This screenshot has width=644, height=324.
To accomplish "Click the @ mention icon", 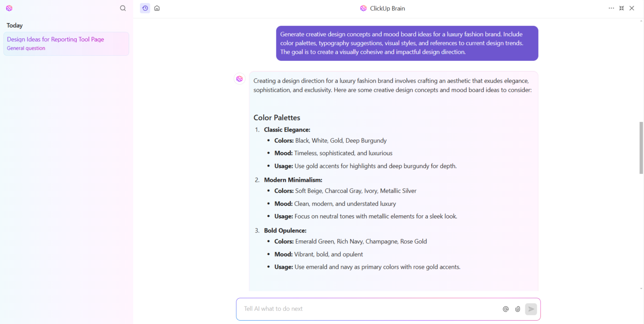I will pyautogui.click(x=506, y=309).
